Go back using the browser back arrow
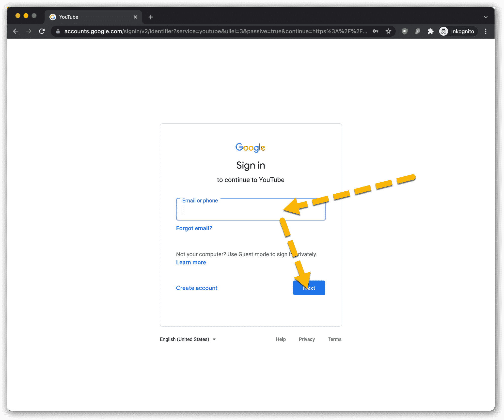Viewport: 504px width, 420px height. [x=16, y=31]
